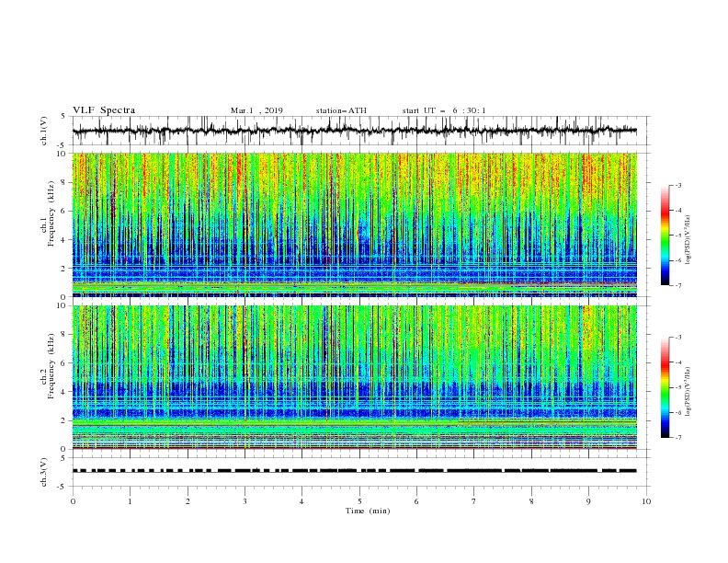Click the "-7" tick on ch.2 colorbar
This screenshot has height=563, width=728.
pyautogui.click(x=678, y=437)
